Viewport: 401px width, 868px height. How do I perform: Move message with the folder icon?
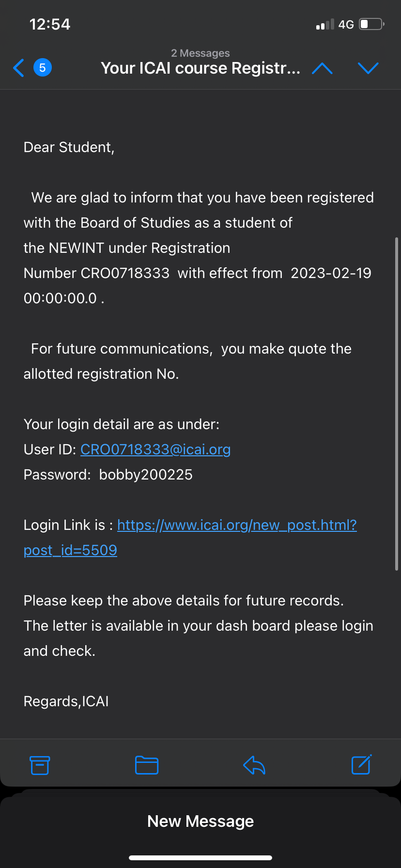click(x=147, y=765)
